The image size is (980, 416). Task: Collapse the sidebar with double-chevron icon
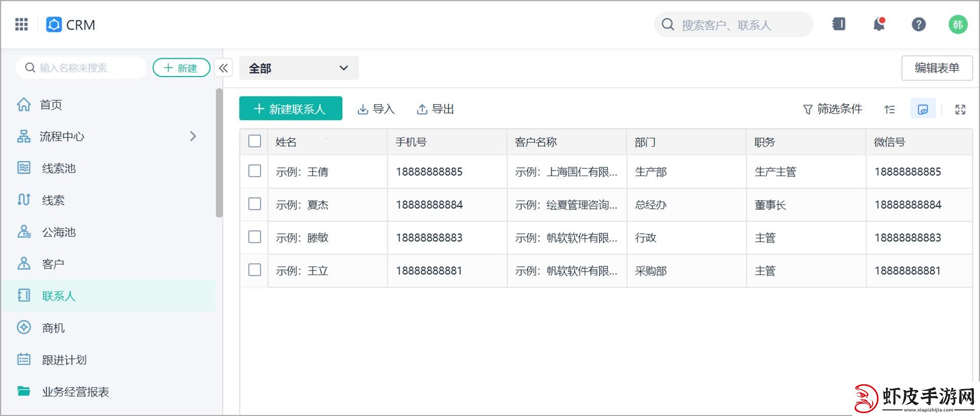click(224, 68)
